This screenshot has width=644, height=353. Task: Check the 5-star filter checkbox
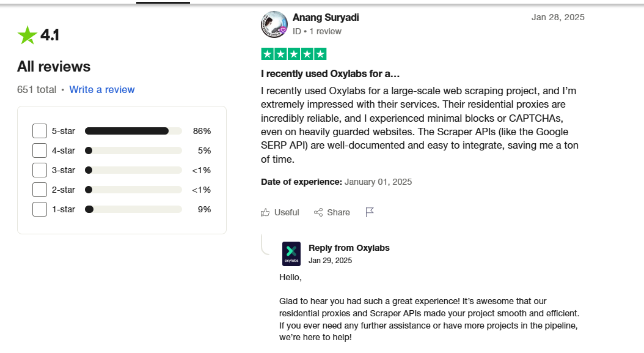tap(40, 131)
